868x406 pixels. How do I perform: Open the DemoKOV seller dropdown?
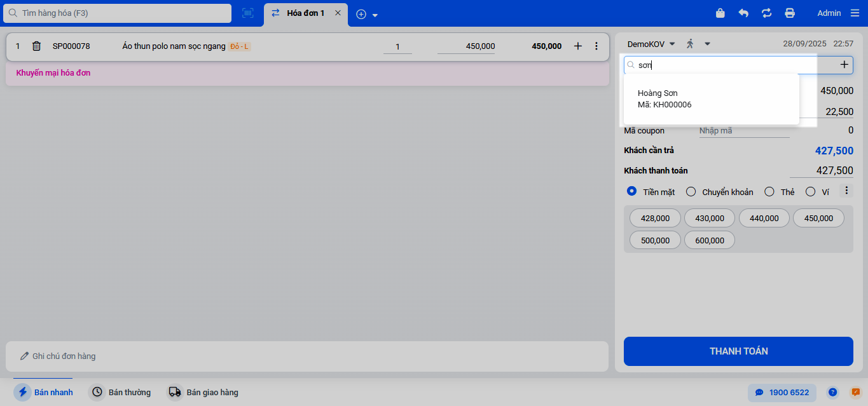pyautogui.click(x=651, y=44)
